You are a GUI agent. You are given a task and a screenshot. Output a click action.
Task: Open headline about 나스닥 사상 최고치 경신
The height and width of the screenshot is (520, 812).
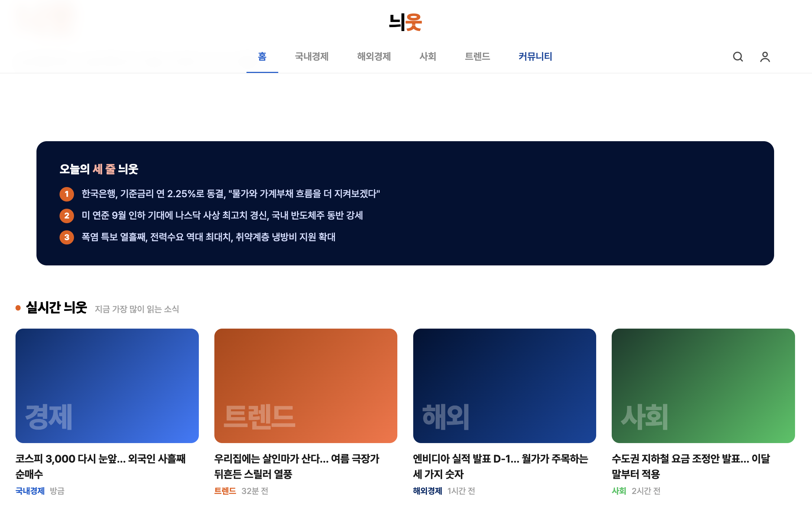click(222, 216)
